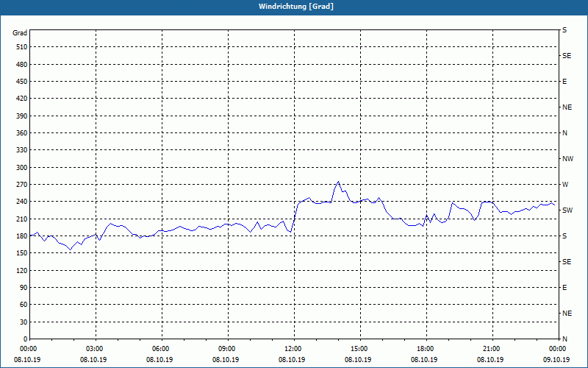Select the 300 y-axis label

[22, 167]
